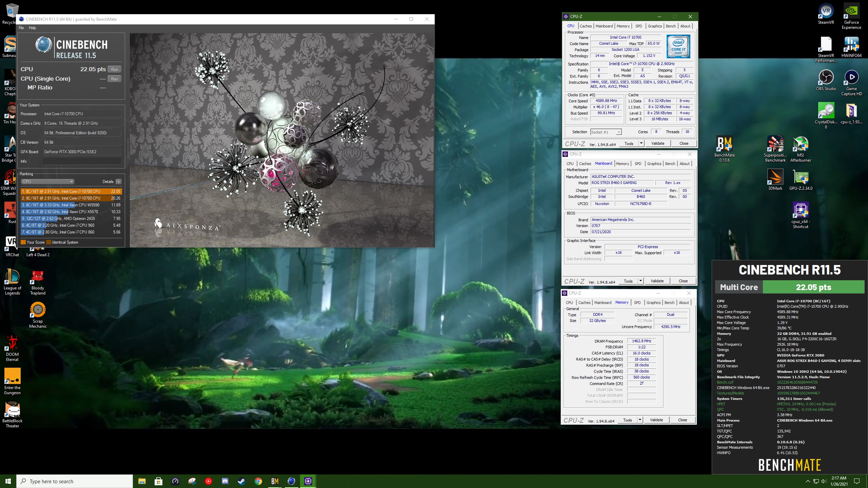The width and height of the screenshot is (868, 488).
Task: Click BenchMate icon in the taskbar
Action: [x=275, y=481]
